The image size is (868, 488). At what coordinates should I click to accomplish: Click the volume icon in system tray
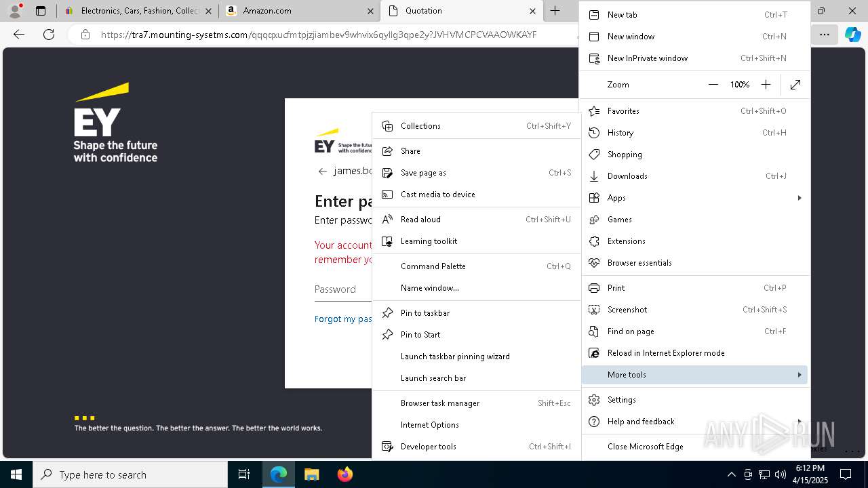(x=781, y=474)
